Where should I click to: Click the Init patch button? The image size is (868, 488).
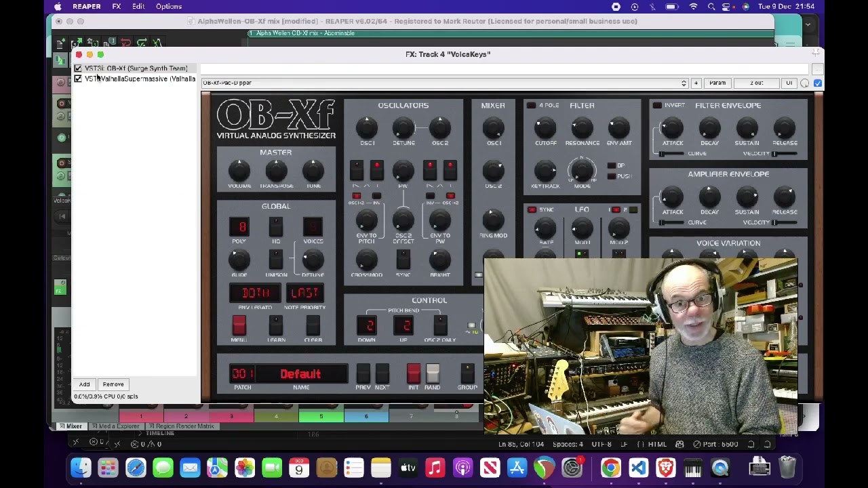pyautogui.click(x=413, y=373)
